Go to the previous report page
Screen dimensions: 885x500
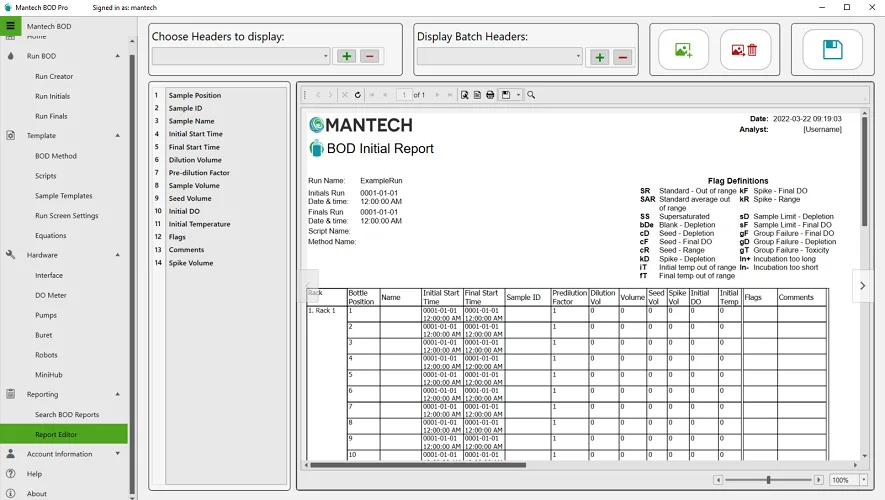click(385, 95)
